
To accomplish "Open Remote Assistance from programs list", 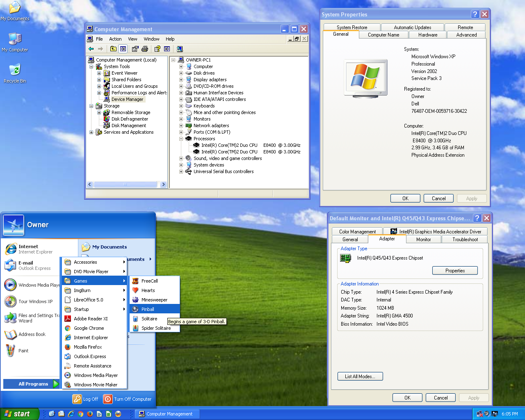I will (94, 366).
